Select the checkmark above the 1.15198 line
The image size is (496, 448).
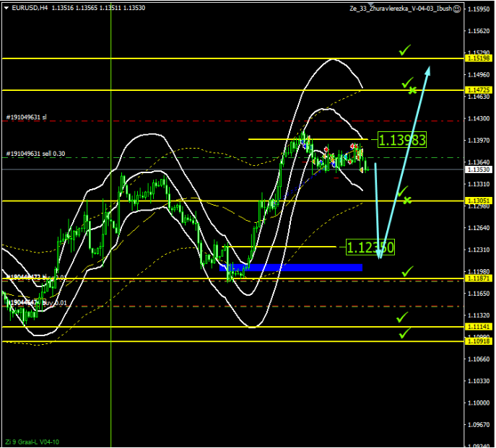405,50
